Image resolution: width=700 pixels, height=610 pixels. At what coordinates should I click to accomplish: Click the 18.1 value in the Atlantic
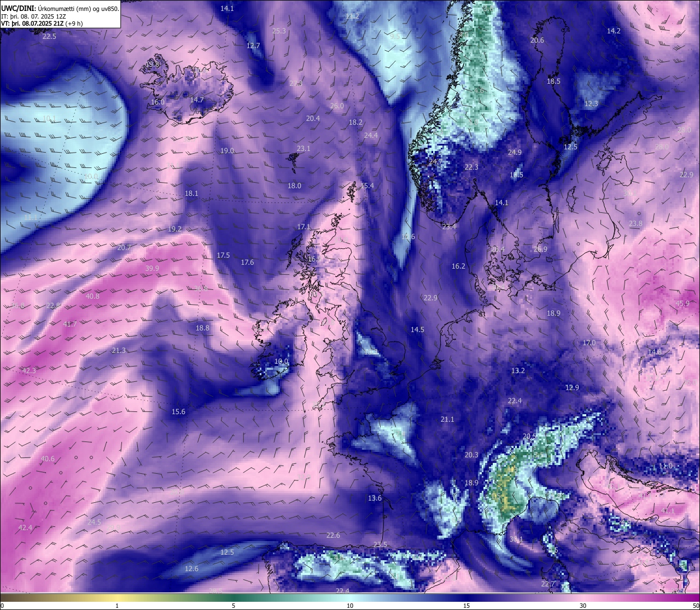(191, 194)
